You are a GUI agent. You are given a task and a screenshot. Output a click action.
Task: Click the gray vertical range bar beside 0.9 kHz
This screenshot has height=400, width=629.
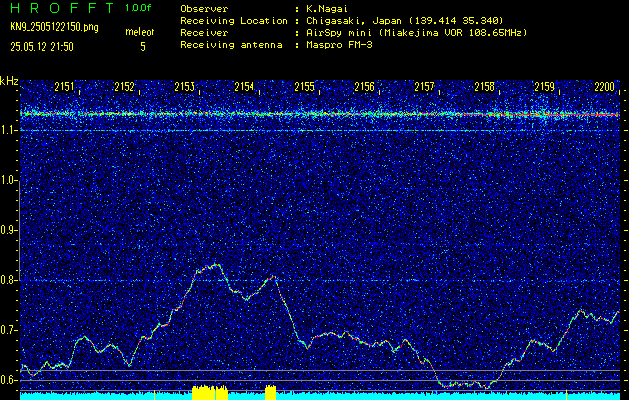click(19, 230)
